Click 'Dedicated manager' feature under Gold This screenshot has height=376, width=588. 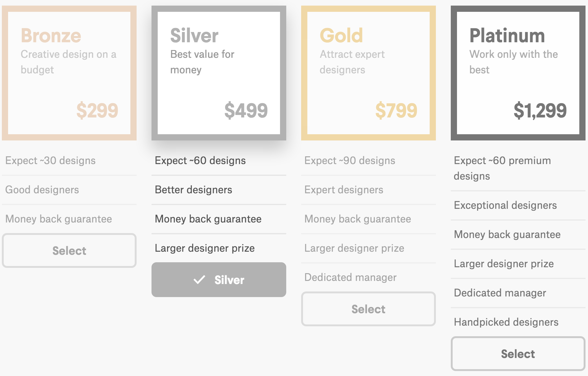point(350,277)
